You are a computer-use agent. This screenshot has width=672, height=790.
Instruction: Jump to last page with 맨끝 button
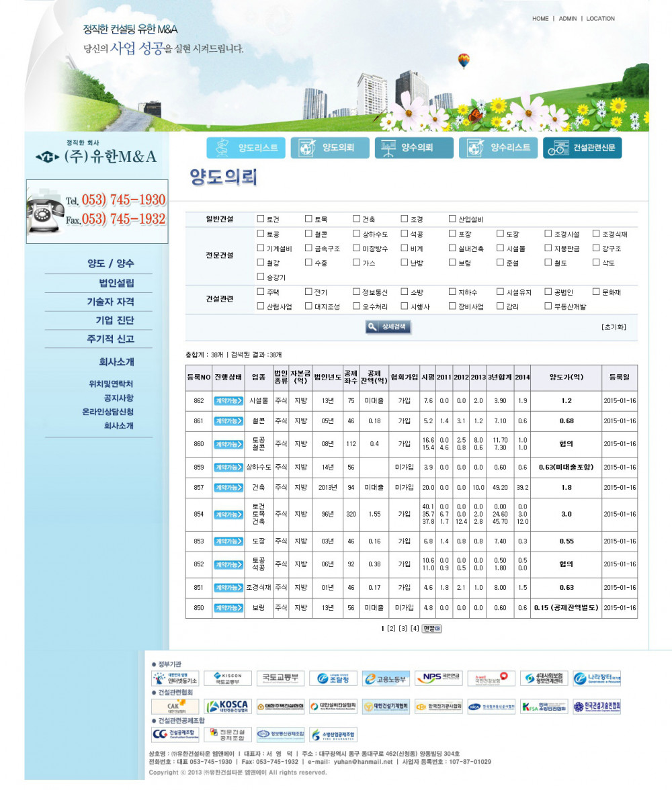click(x=431, y=629)
